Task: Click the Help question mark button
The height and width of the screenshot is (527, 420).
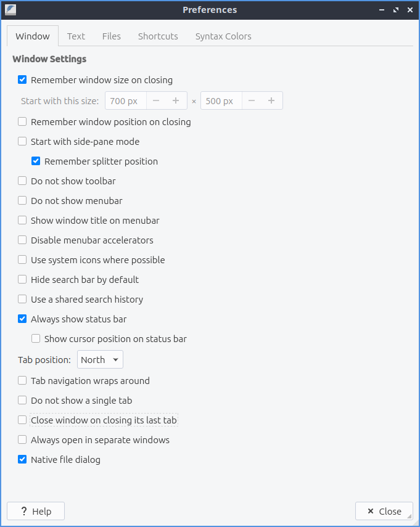Action: click(36, 511)
